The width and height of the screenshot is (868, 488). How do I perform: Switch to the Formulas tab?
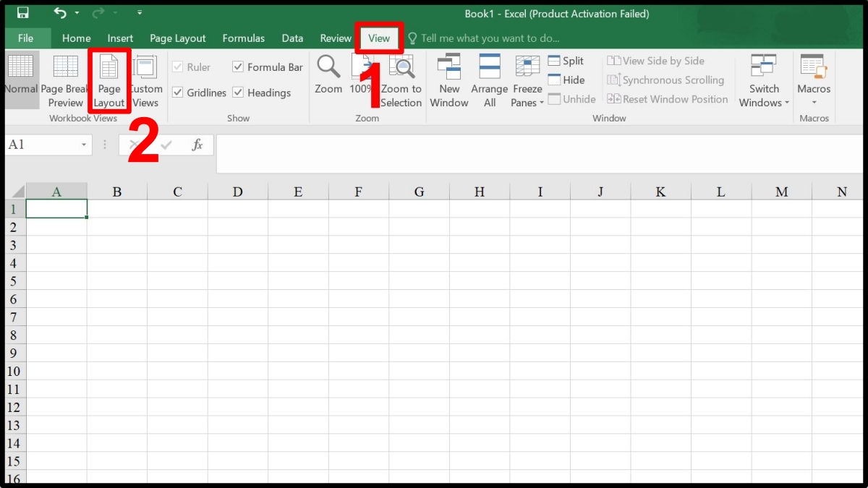point(243,38)
